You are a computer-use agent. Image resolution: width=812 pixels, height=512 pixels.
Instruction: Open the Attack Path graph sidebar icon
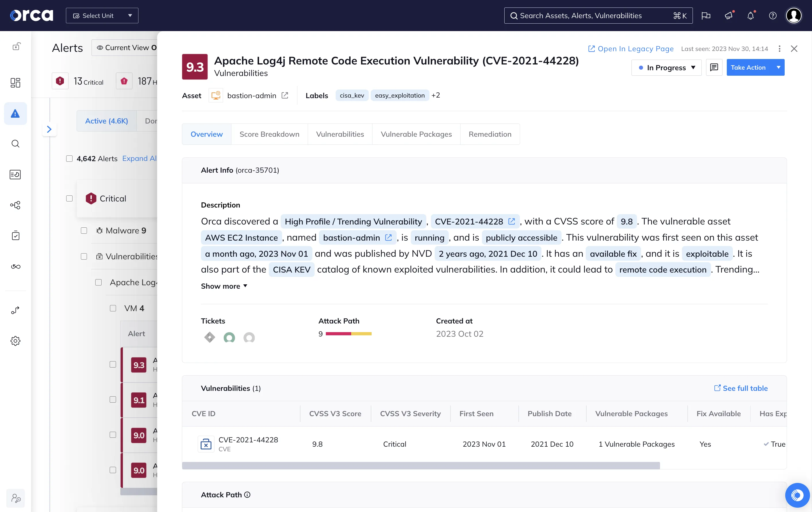(16, 205)
